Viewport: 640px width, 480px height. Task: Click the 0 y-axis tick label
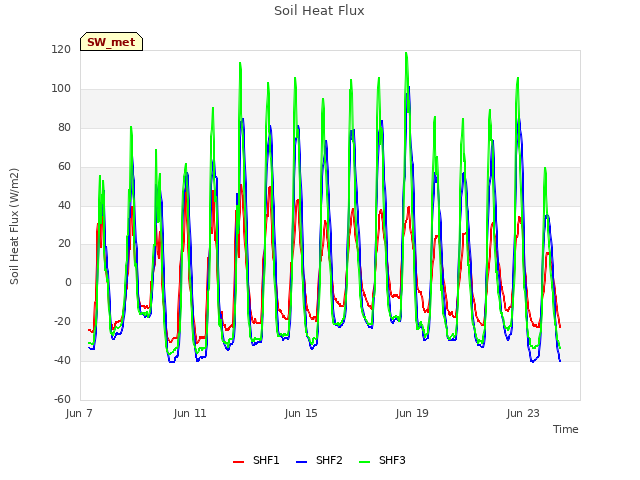[68, 282]
